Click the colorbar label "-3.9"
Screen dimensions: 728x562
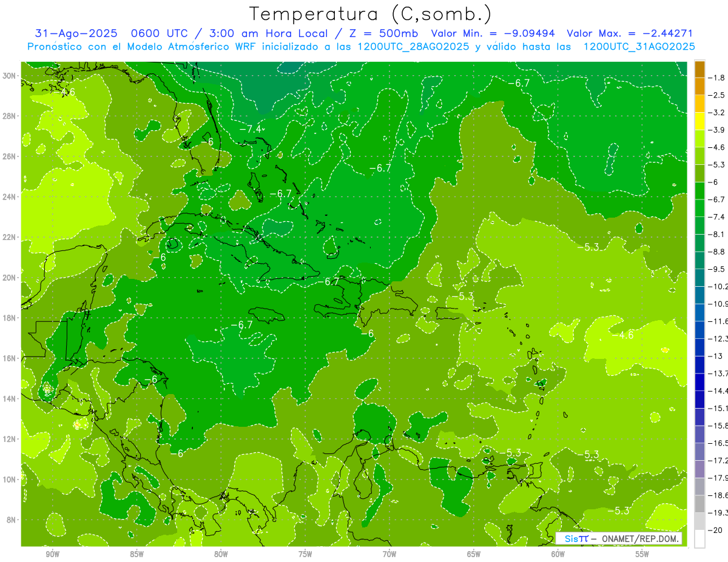point(716,130)
